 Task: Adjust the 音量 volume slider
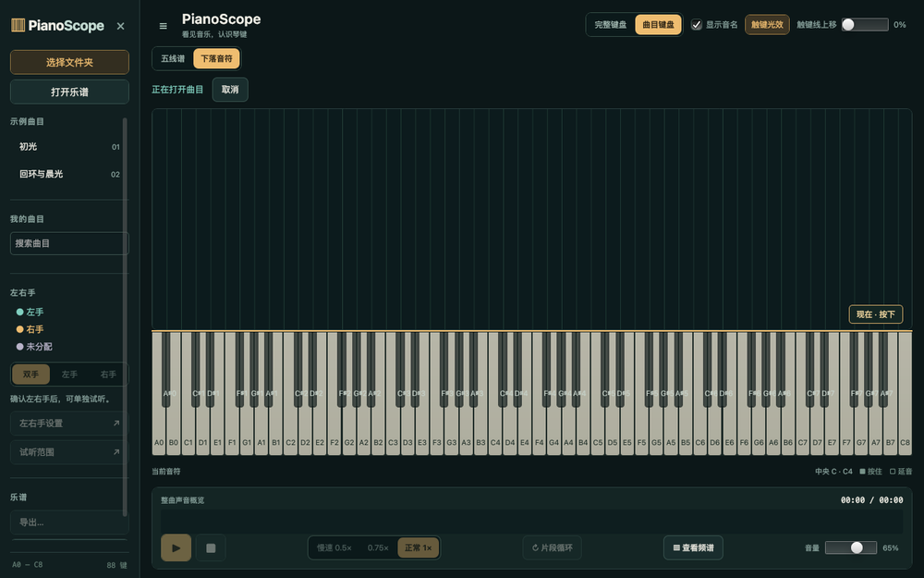851,547
